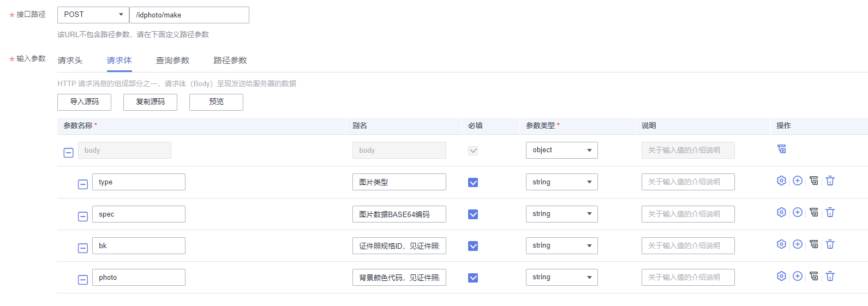The image size is (868, 306).
Task: Switch to the 请求头 tab
Action: [x=70, y=61]
